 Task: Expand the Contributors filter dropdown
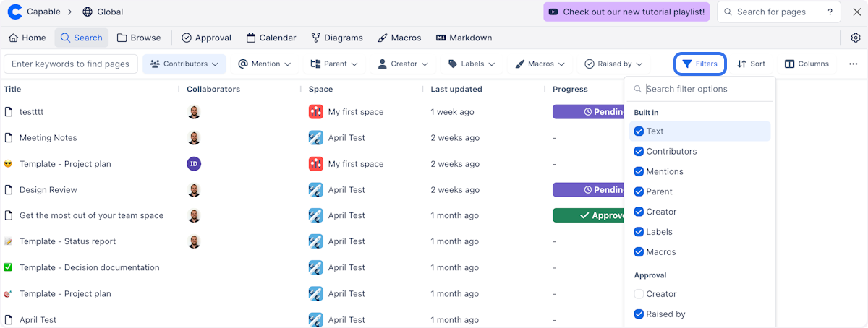click(184, 64)
